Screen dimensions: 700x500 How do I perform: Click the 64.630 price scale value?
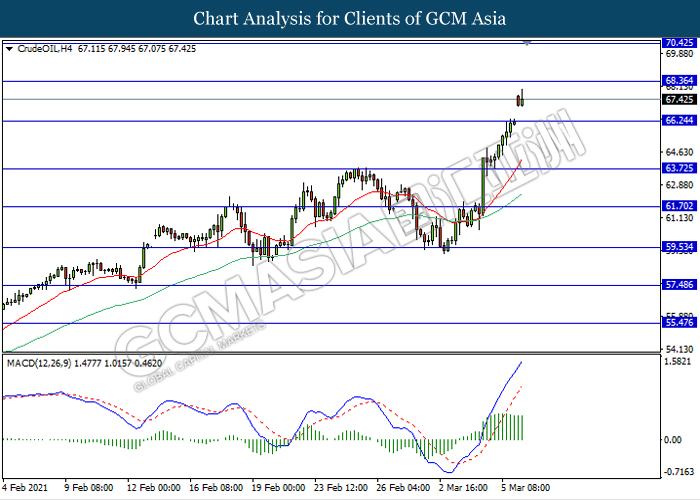[679, 152]
